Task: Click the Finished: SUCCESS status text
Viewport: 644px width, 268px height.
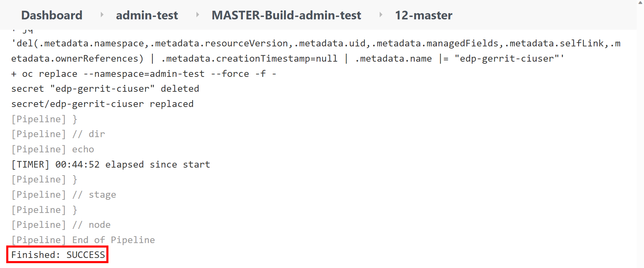Action: click(x=58, y=255)
